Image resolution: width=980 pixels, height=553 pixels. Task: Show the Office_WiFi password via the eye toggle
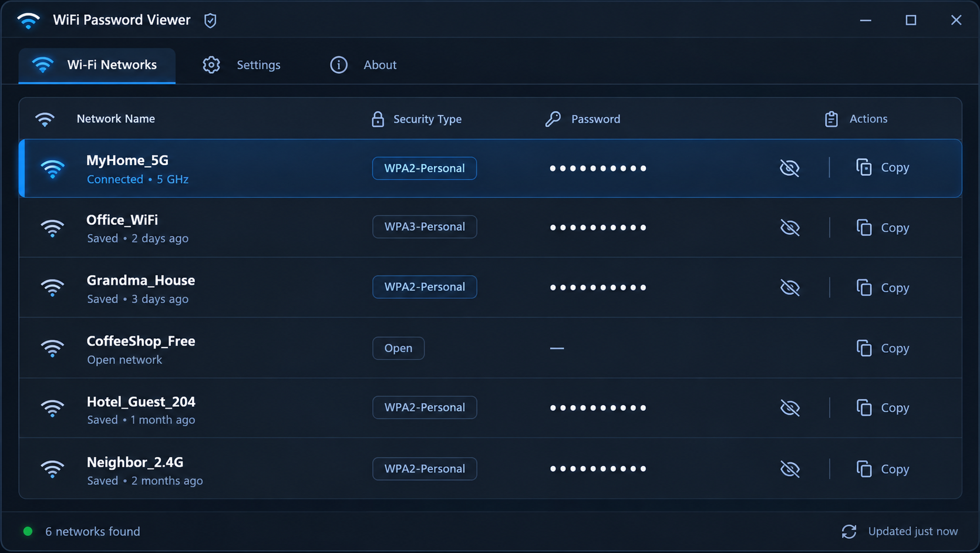coord(790,227)
